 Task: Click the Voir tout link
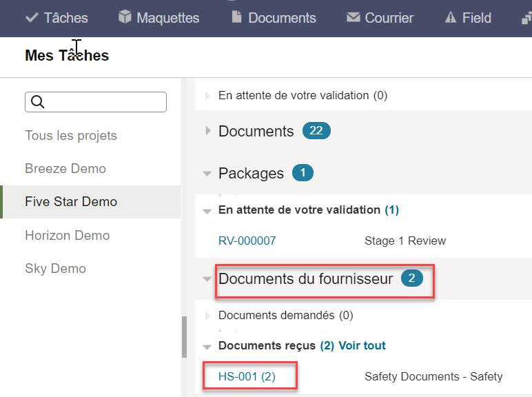point(362,345)
